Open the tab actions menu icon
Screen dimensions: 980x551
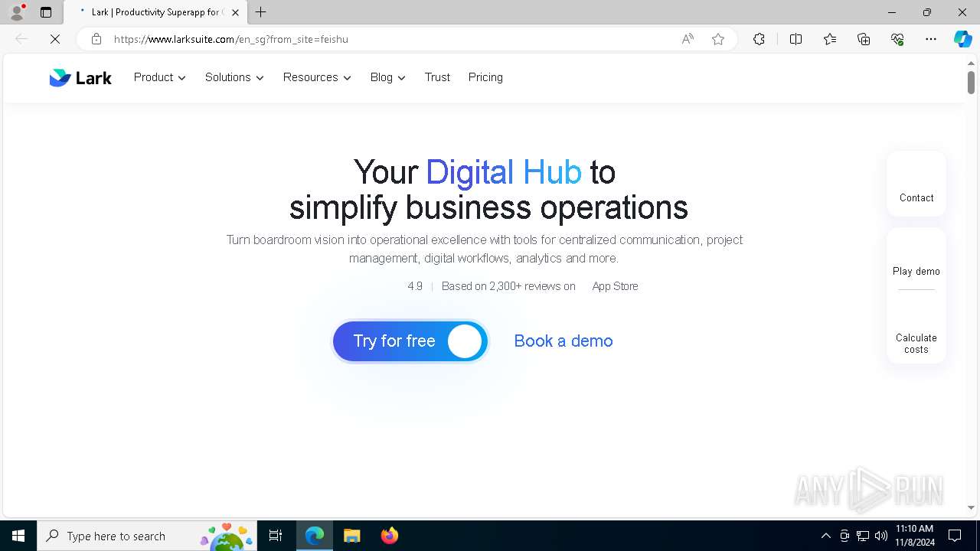pos(46,12)
